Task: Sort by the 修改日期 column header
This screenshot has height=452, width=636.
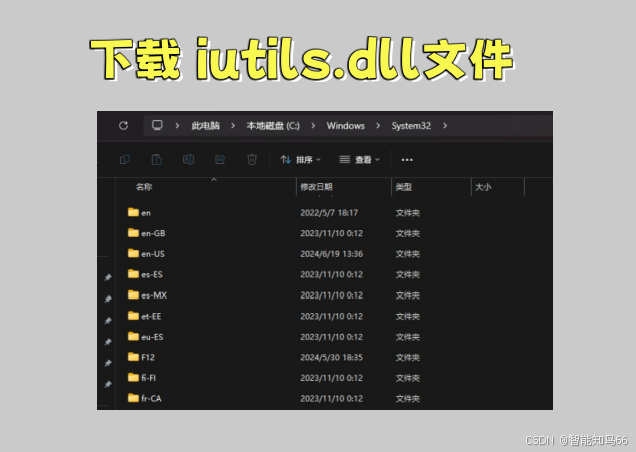Action: click(x=316, y=187)
